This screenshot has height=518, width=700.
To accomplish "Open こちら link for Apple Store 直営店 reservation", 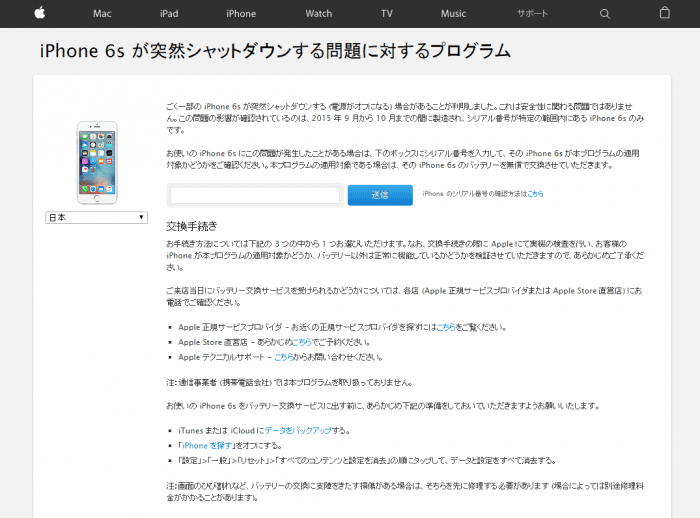I will 302,343.
